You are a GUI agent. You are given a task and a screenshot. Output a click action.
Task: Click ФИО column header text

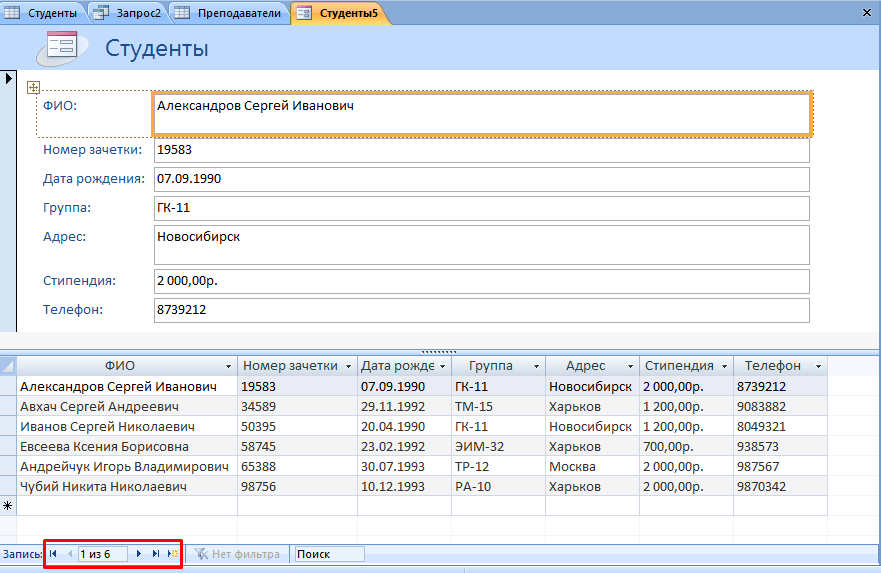(120, 366)
